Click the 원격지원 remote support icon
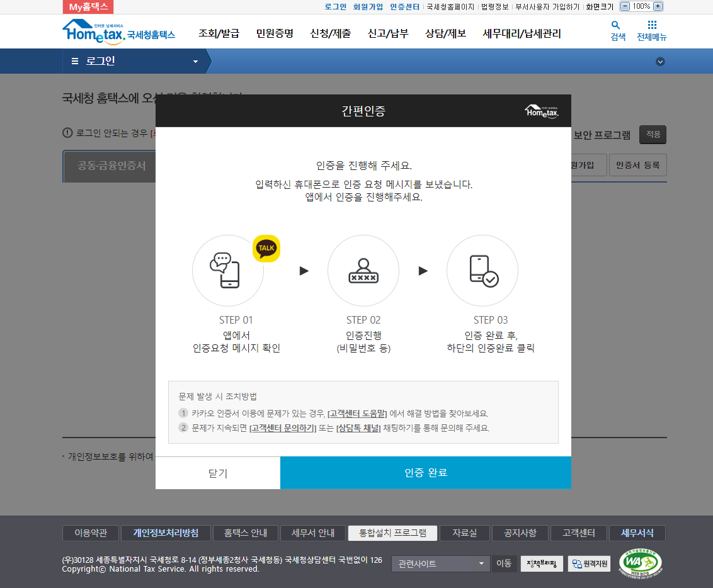 click(588, 563)
